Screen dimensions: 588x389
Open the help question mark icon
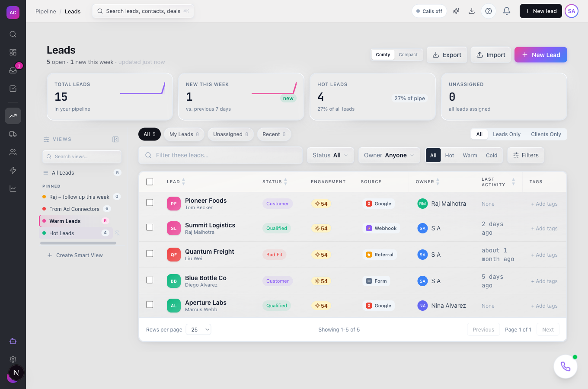tap(489, 11)
